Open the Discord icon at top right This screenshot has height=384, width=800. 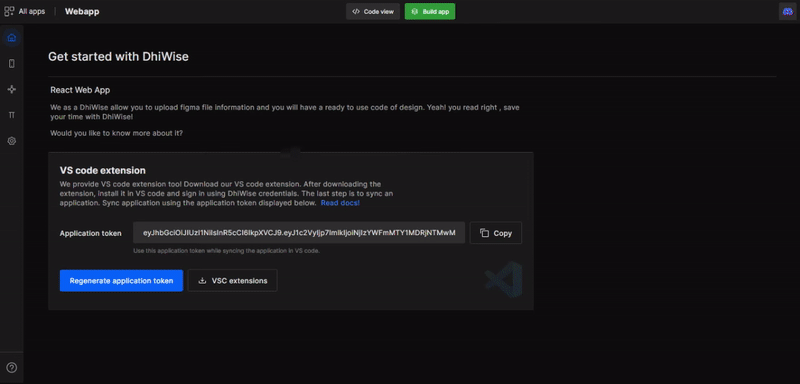pyautogui.click(x=787, y=11)
